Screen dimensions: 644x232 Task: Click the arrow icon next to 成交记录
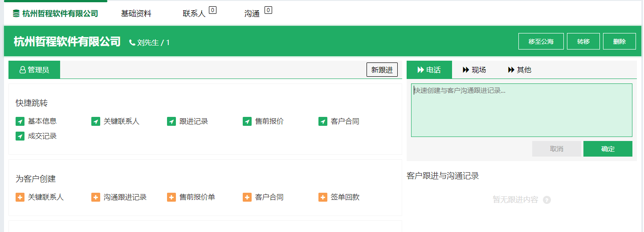point(20,136)
